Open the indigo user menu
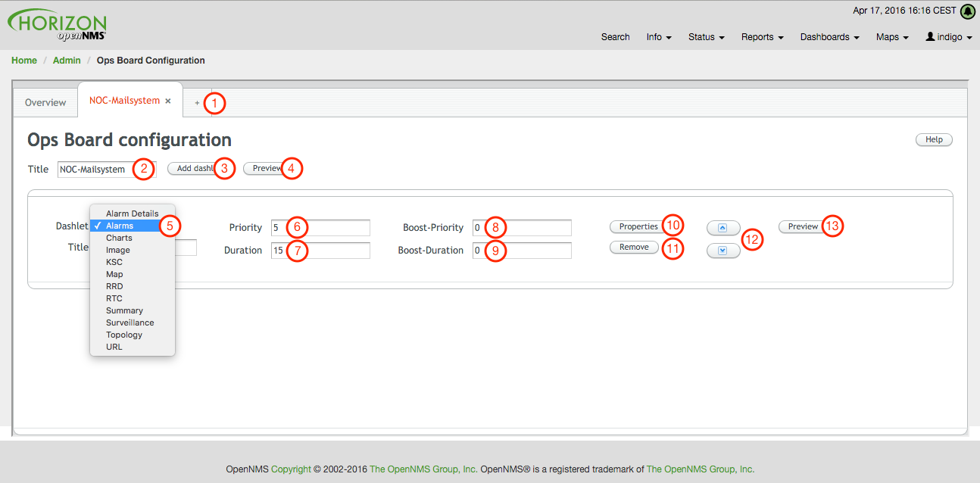Image resolution: width=980 pixels, height=483 pixels. [948, 36]
